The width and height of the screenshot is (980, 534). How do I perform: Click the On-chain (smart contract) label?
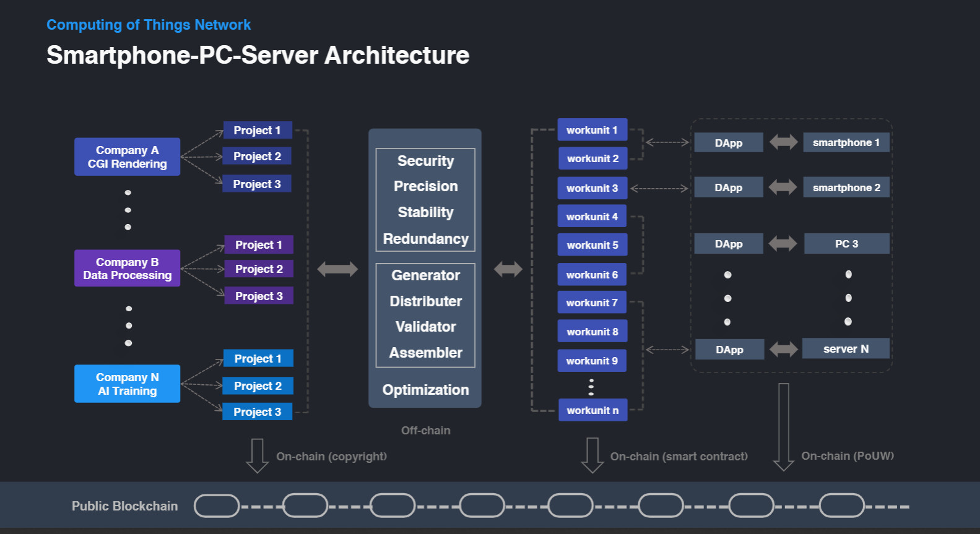point(679,456)
